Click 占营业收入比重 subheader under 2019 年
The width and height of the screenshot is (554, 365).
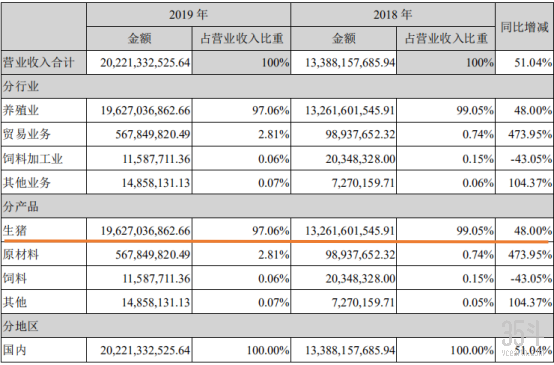[242, 38]
